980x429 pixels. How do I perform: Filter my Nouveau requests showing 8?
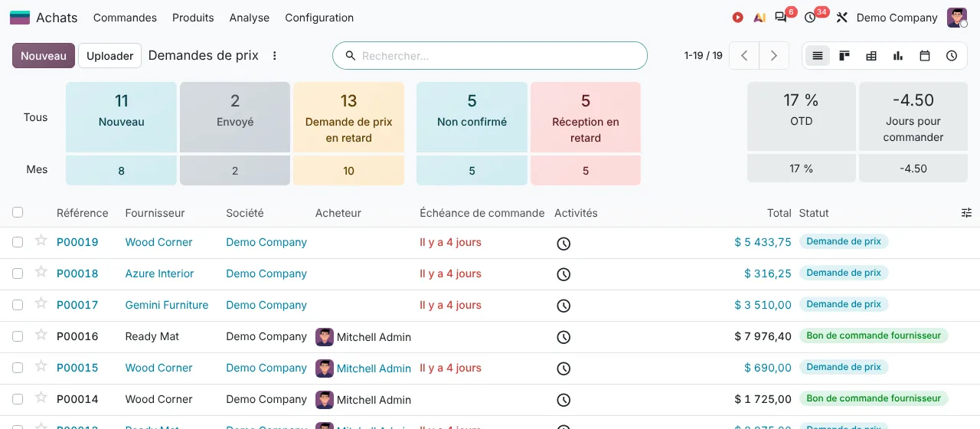121,170
